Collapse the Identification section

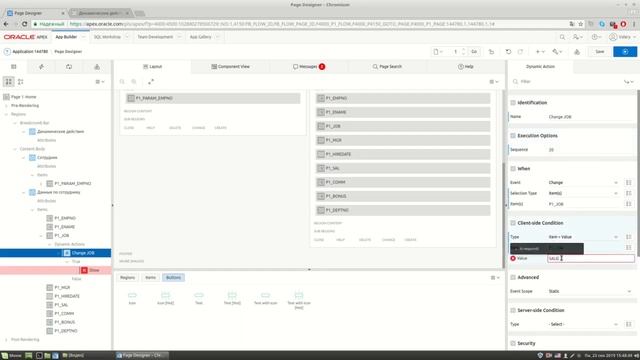pyautogui.click(x=513, y=103)
